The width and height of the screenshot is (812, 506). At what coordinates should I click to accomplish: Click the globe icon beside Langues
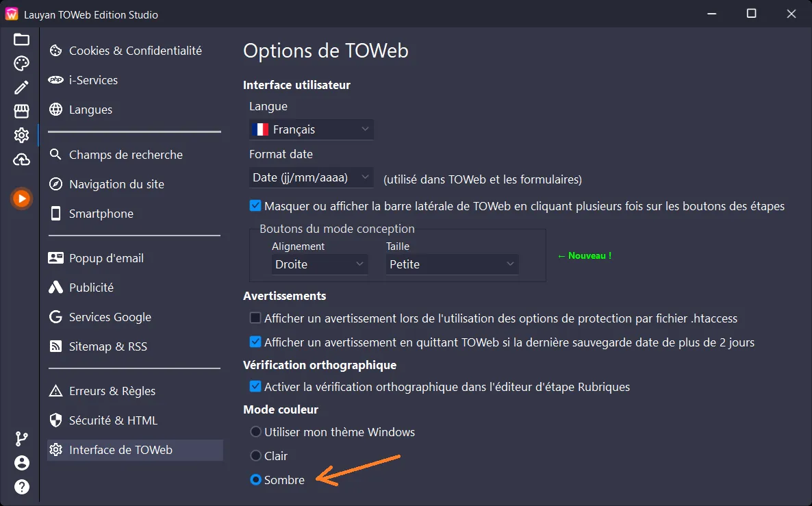point(55,110)
